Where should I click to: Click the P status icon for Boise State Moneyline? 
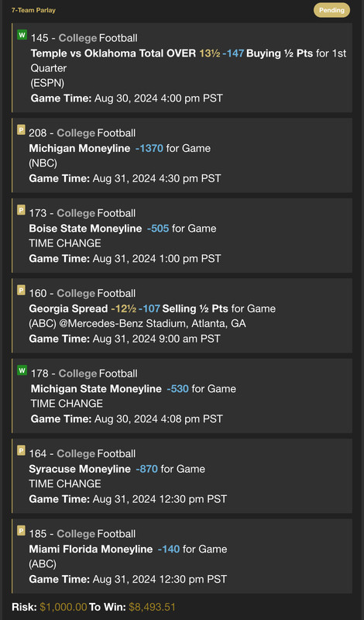point(21,210)
